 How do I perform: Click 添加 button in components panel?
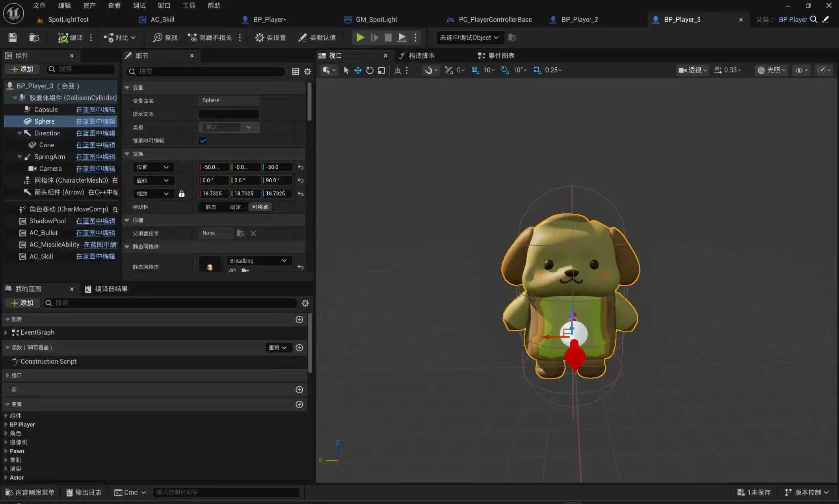(22, 69)
